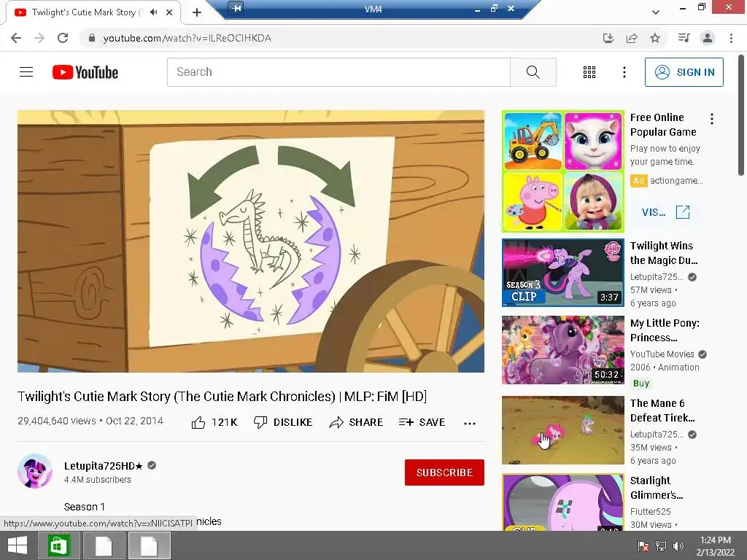Open the SHARE arrow option
The height and width of the screenshot is (560, 747).
tap(356, 422)
